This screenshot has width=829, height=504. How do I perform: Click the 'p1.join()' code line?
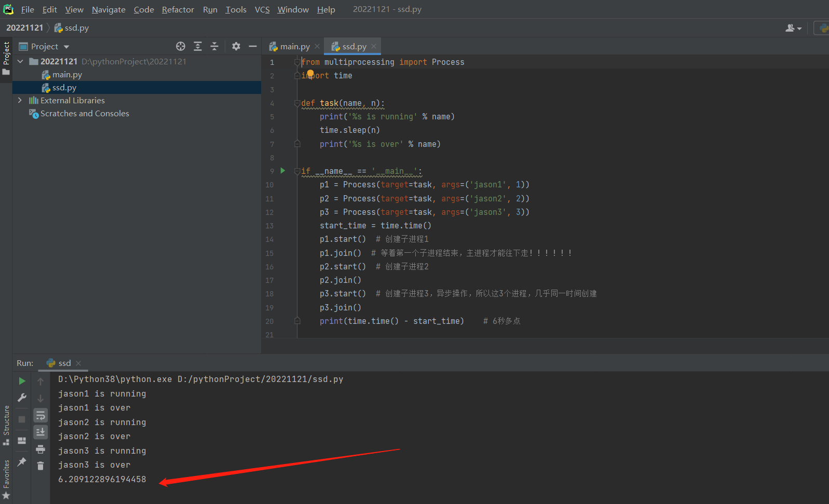pyautogui.click(x=341, y=253)
